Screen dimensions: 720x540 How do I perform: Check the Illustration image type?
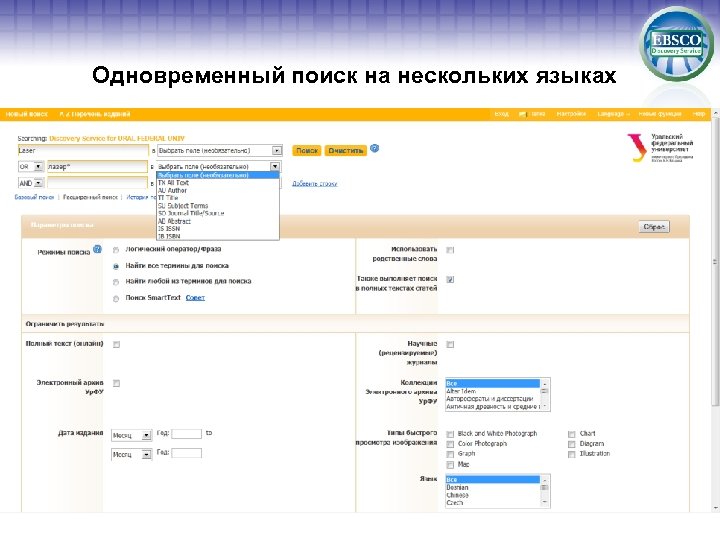tap(571, 454)
